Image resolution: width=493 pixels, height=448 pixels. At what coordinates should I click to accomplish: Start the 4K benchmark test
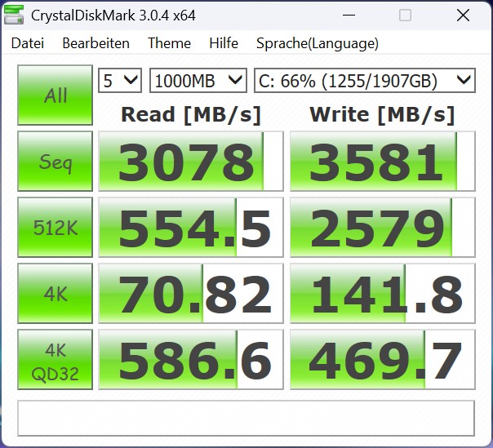click(55, 293)
